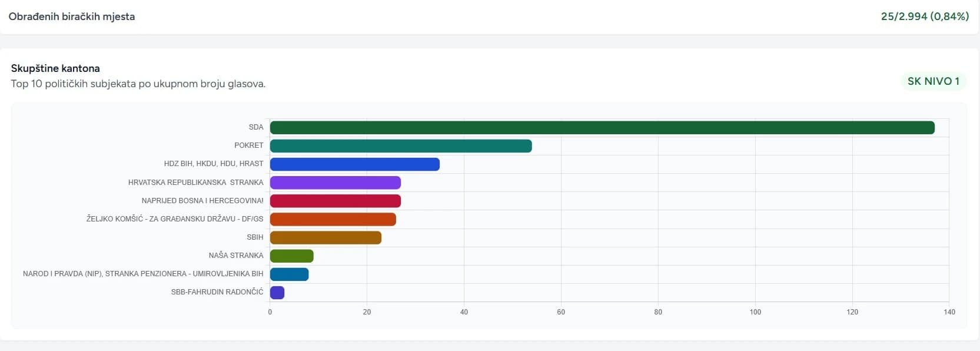
Task: Select the NAPRIJED BOSNA I HERCEGOVINA! bar
Action: 335,201
